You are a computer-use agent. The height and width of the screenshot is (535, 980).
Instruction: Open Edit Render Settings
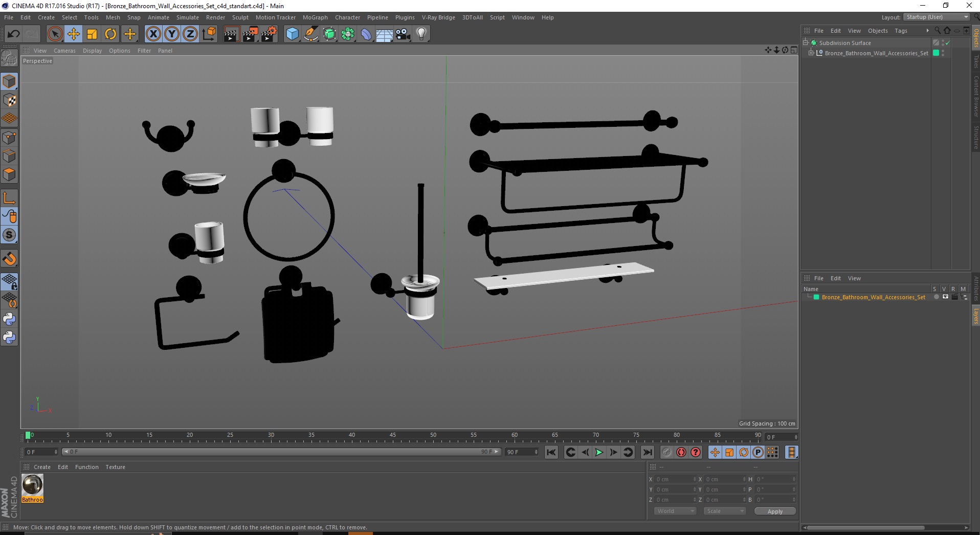click(x=269, y=34)
